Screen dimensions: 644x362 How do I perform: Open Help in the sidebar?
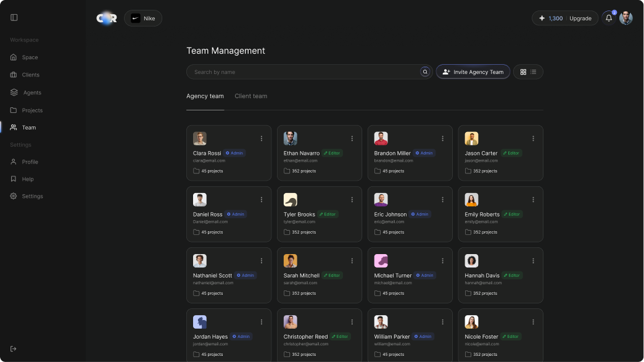click(x=27, y=179)
